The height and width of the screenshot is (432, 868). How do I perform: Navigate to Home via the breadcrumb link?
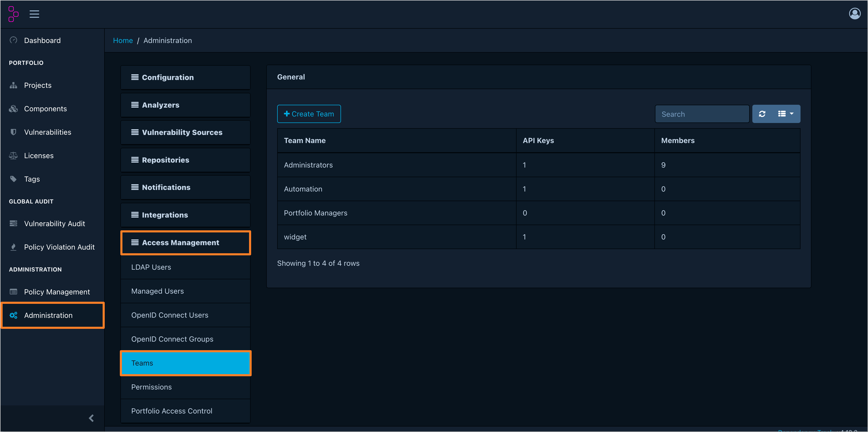point(123,40)
